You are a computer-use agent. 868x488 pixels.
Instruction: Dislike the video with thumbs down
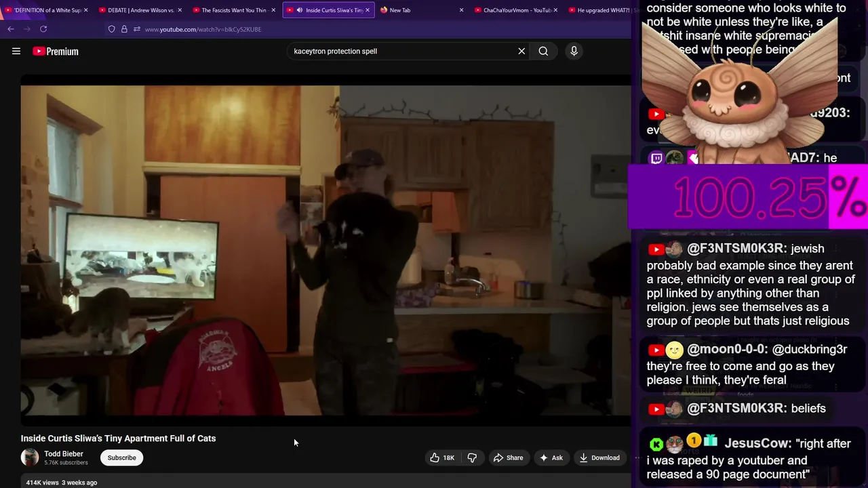[x=472, y=457]
